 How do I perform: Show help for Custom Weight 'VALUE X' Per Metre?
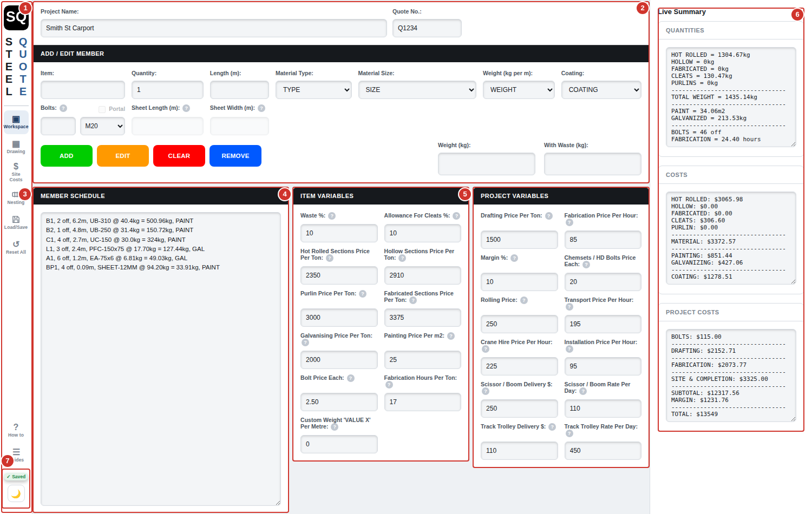click(335, 427)
